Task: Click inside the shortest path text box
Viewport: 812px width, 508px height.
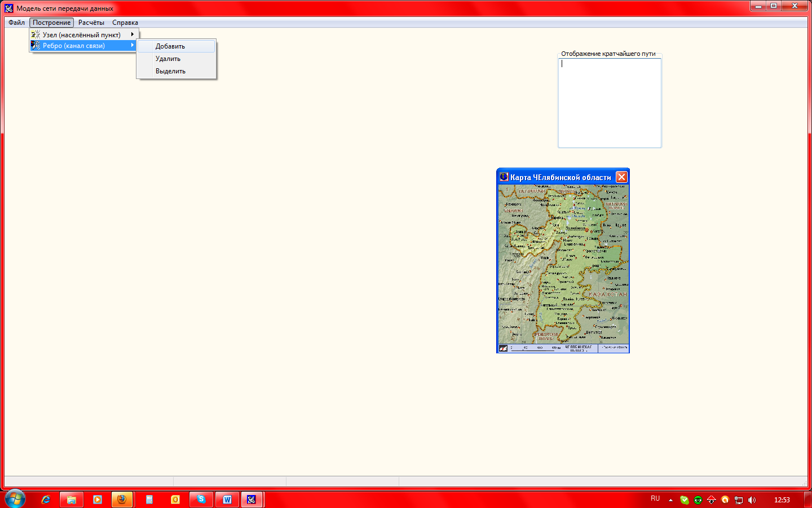Action: pyautogui.click(x=610, y=103)
